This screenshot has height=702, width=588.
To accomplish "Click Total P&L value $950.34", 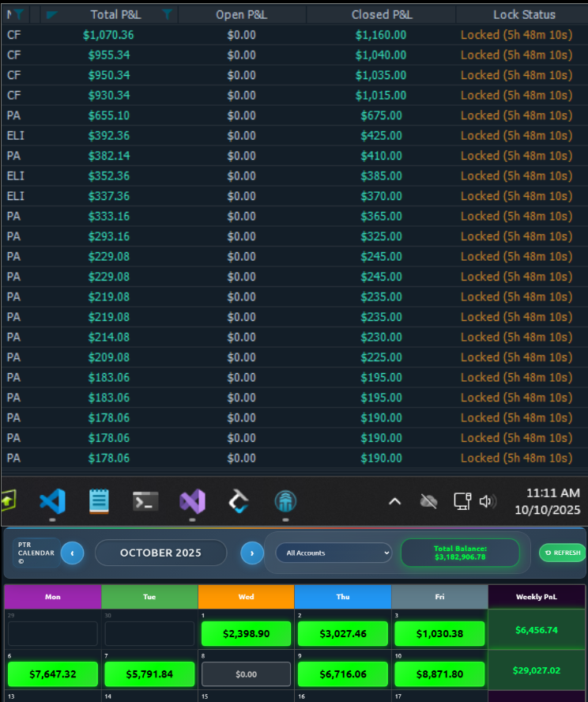I will [109, 75].
